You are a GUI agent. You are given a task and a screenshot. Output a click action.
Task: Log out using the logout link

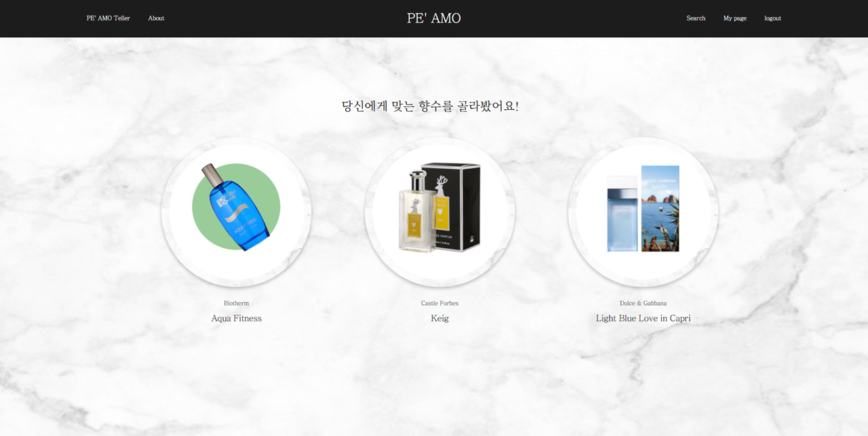pyautogui.click(x=772, y=18)
